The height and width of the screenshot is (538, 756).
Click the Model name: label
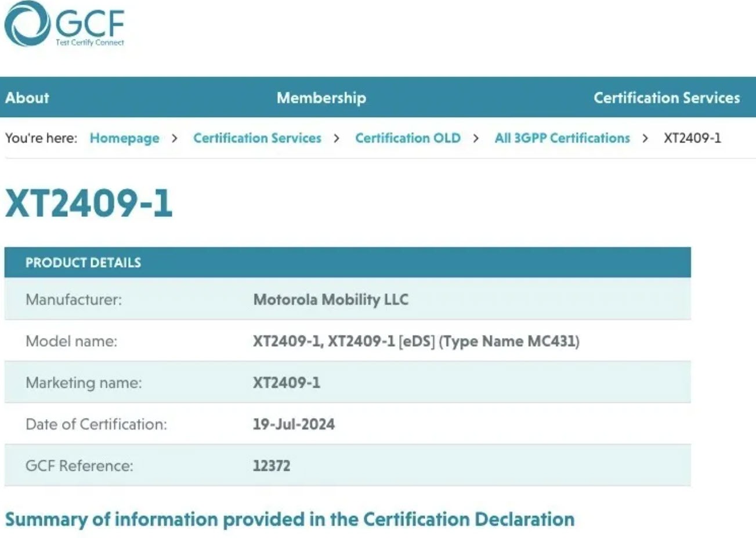coord(71,341)
